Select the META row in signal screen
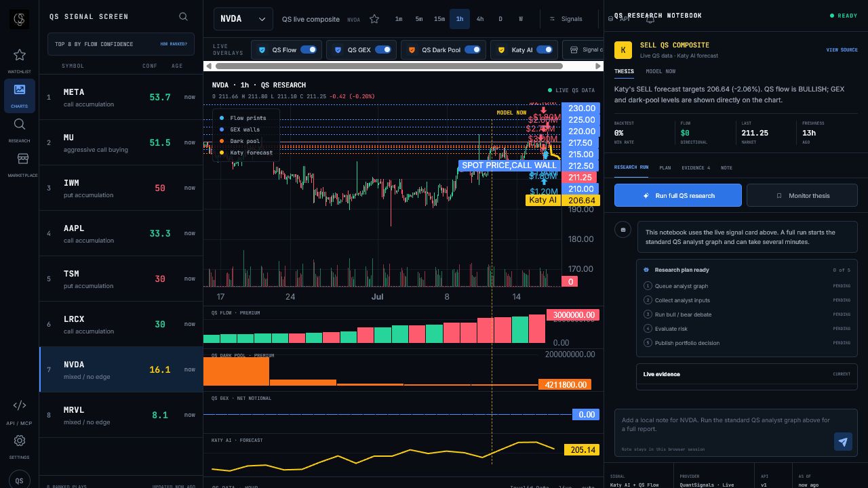The height and width of the screenshot is (488, 868). pos(121,97)
